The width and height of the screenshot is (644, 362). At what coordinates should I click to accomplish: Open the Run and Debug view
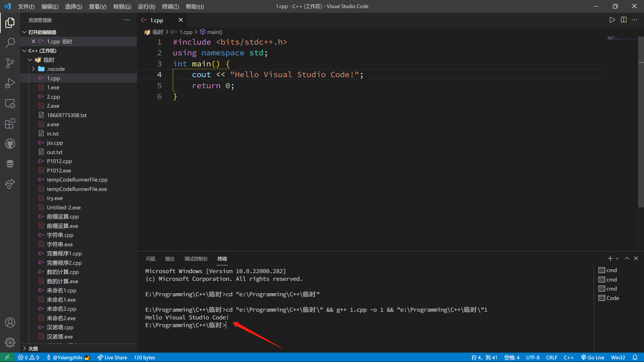pyautogui.click(x=10, y=83)
